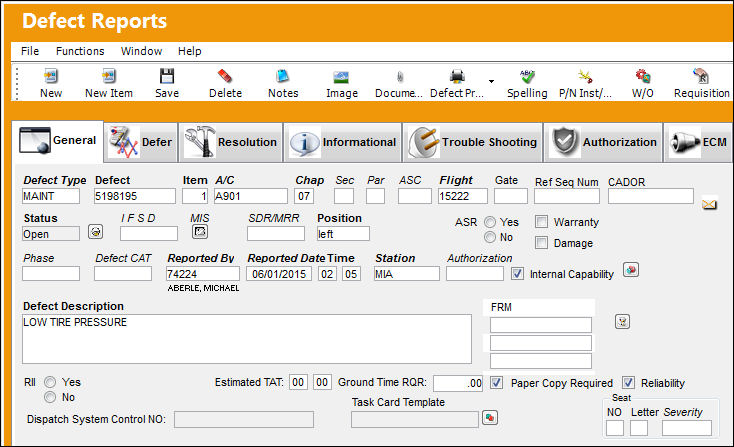Click the Defect Print printer icon
Image resolution: width=734 pixels, height=447 pixels.
coord(457,76)
